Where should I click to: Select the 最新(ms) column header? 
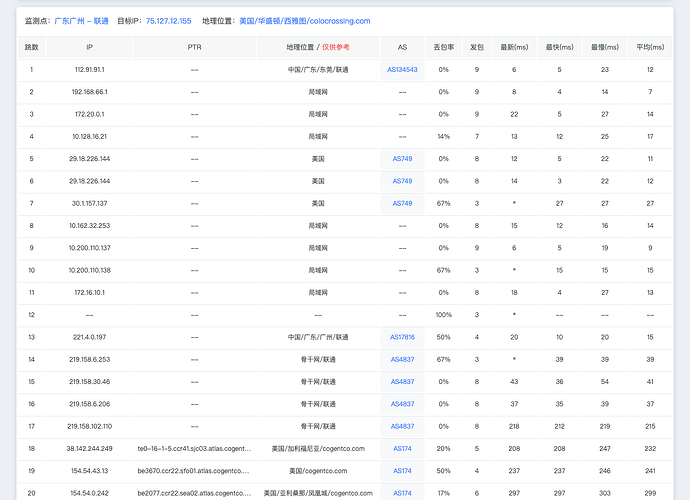pos(514,47)
